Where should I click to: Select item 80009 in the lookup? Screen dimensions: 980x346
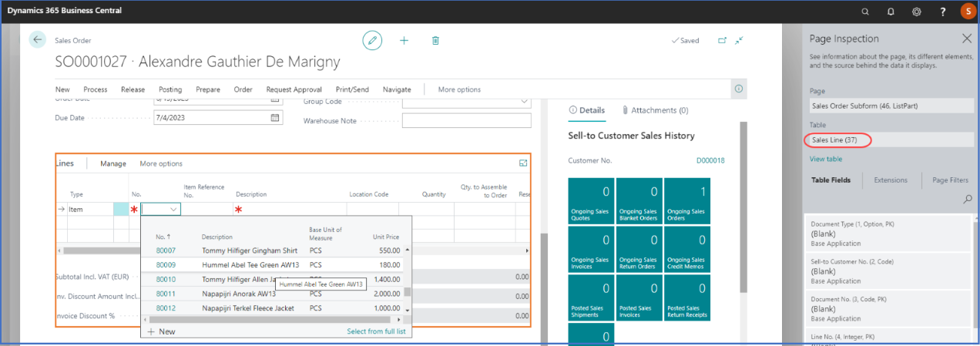pos(273,264)
